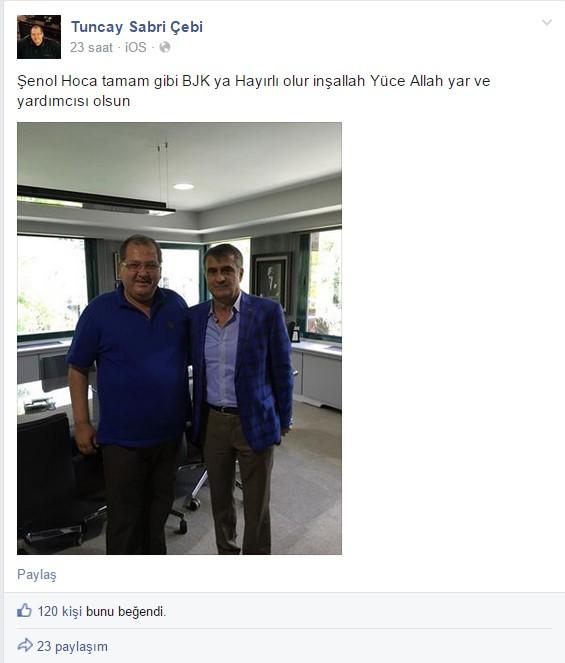
Task: Open the Tuncay Sabri Çebi profile link
Action: click(137, 27)
